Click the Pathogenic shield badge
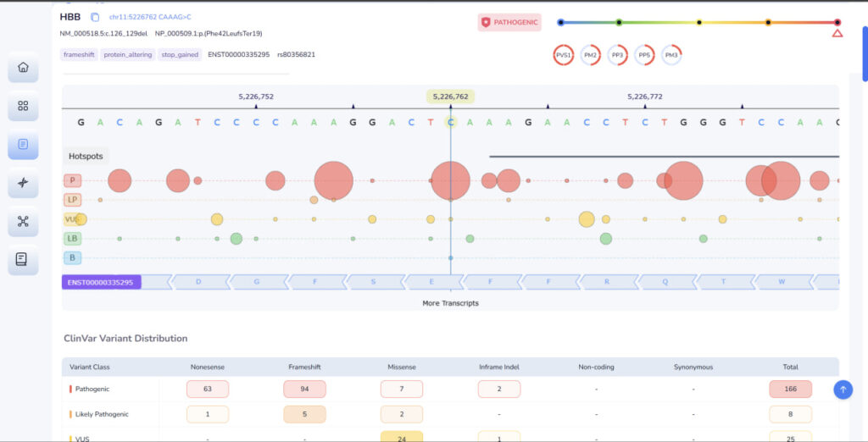The image size is (868, 442). click(509, 22)
